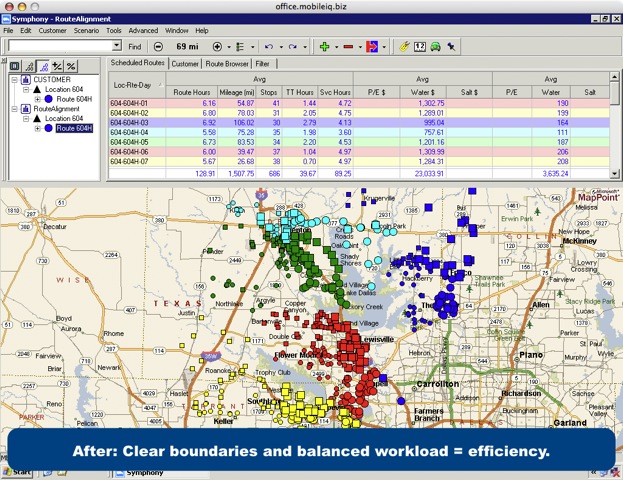
Task: Click the red minus remove icon
Action: pyautogui.click(x=348, y=46)
